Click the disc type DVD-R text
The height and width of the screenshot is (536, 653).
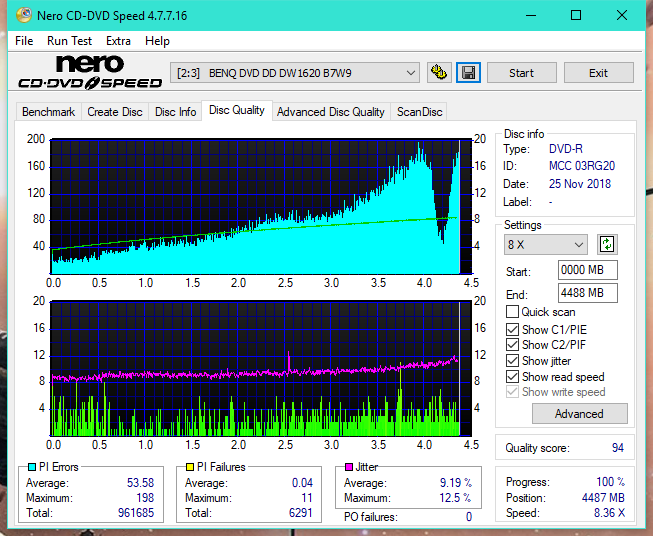click(566, 149)
